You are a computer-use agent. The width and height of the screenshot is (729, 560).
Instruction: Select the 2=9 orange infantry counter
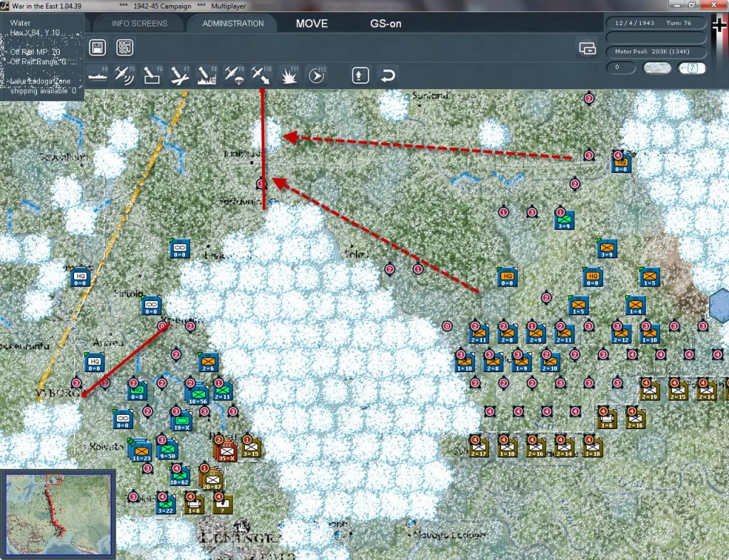click(535, 333)
